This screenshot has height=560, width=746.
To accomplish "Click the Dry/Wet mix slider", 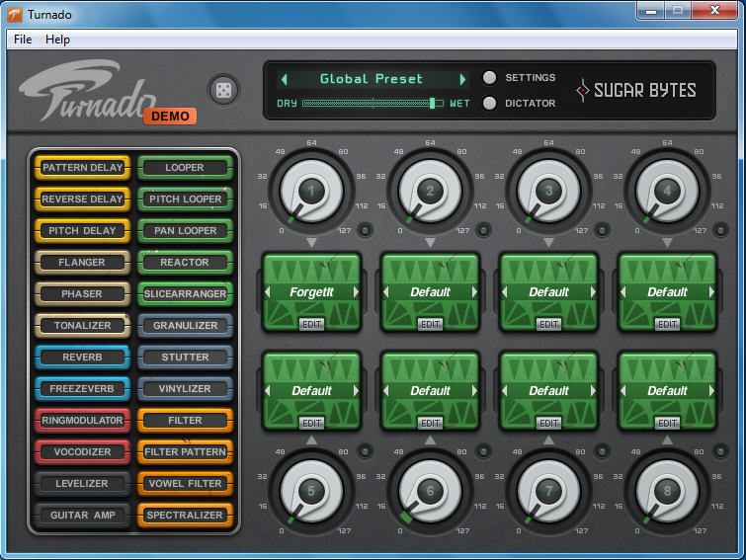I will tap(373, 103).
